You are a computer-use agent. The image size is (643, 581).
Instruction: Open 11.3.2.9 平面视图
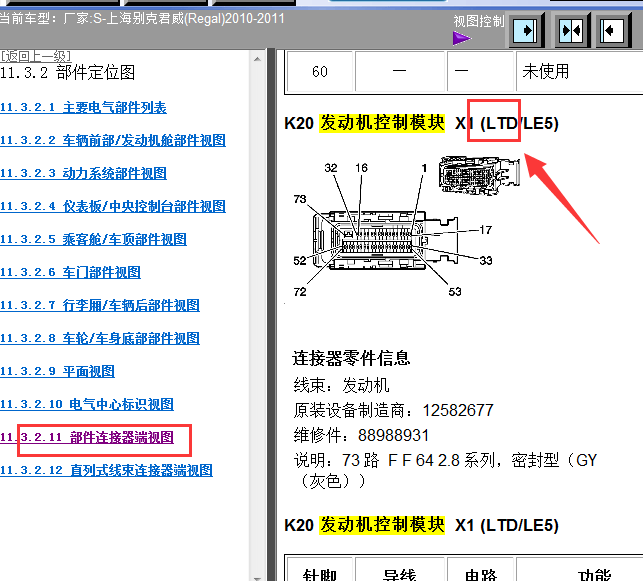coord(57,371)
